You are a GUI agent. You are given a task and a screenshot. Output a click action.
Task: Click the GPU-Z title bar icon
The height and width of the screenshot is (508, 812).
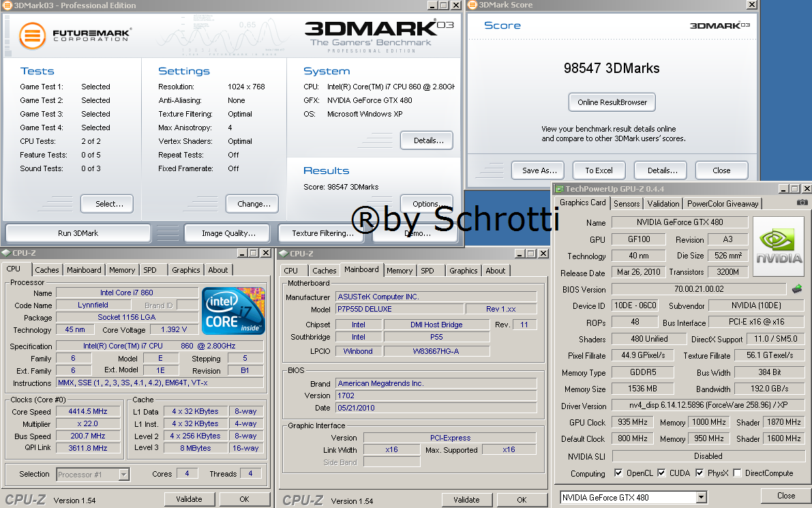pos(559,189)
